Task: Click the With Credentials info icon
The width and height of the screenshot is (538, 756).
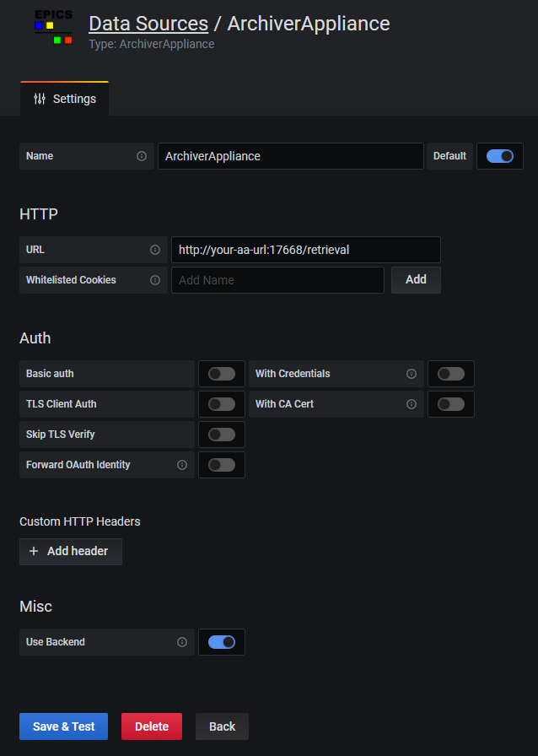Action: (412, 374)
